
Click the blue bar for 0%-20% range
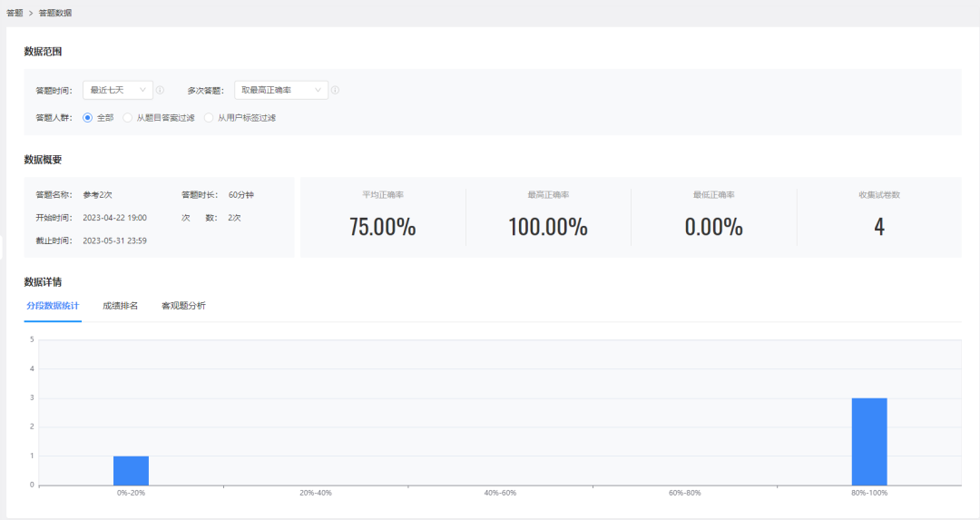point(131,470)
